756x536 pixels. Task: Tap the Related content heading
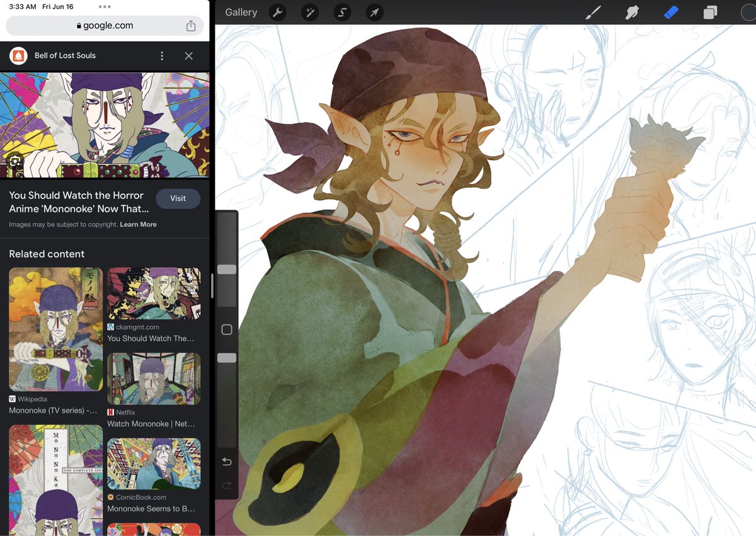tap(47, 254)
